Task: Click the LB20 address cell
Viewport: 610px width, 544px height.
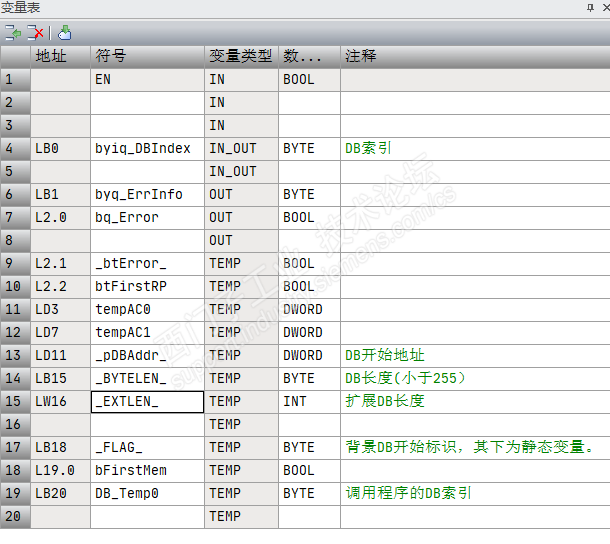Action: tap(60, 494)
